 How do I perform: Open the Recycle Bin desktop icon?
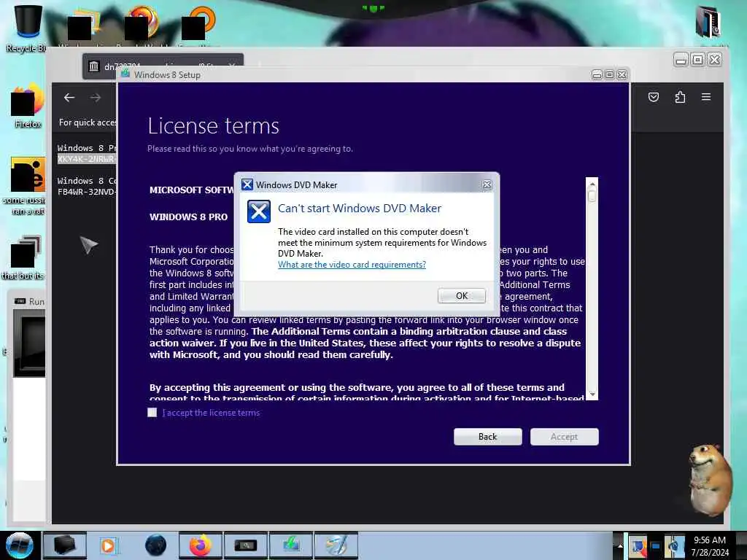point(26,28)
